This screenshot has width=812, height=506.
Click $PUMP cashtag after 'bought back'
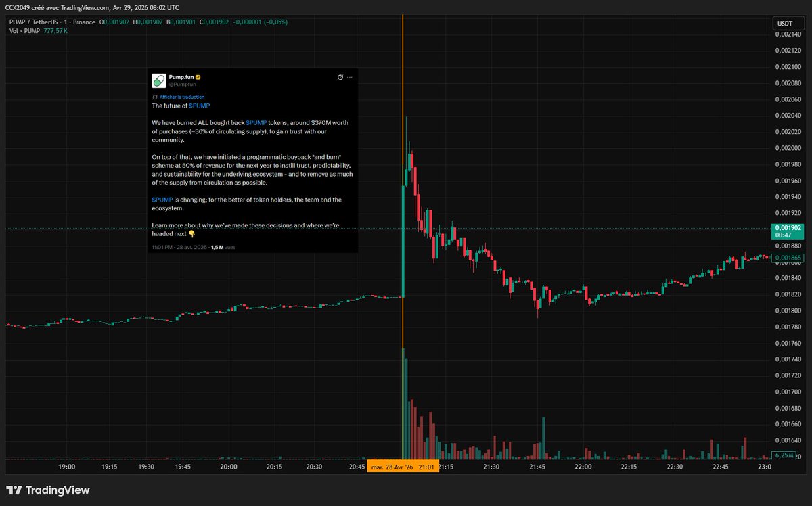tap(256, 122)
